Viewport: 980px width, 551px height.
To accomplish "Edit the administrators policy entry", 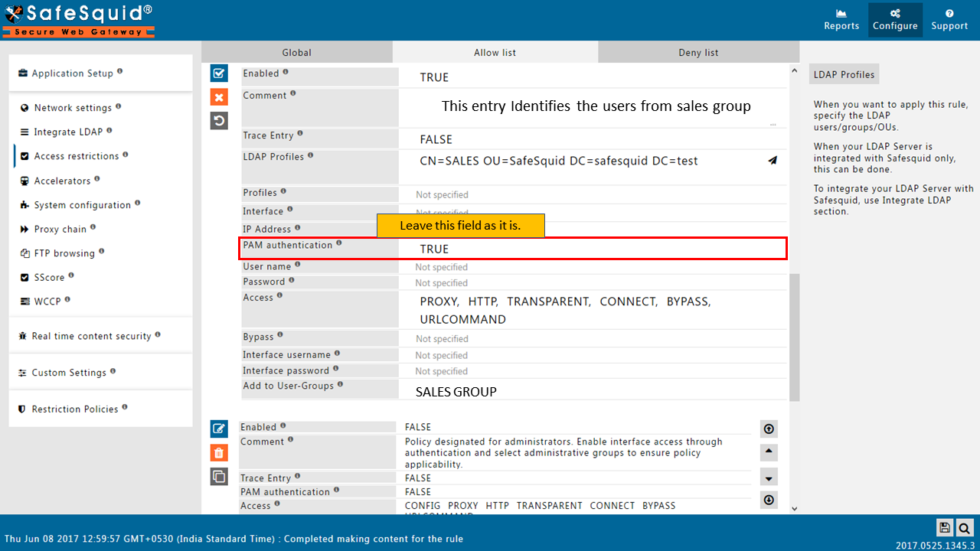I will click(219, 429).
